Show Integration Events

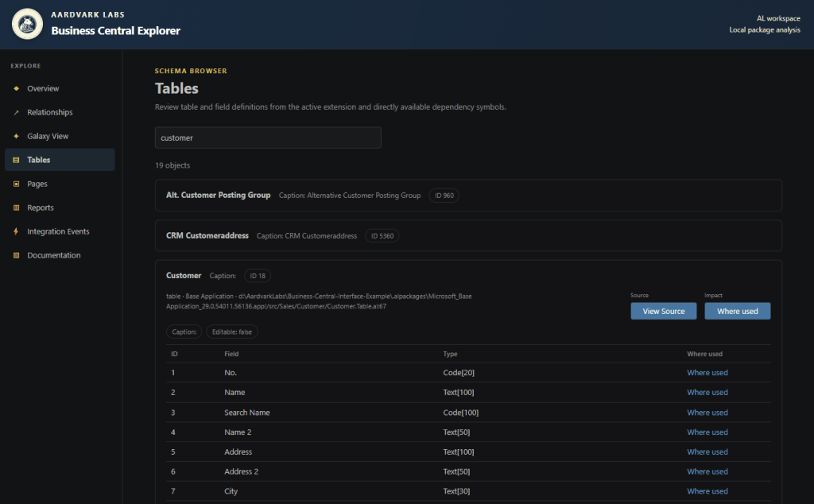pos(60,231)
